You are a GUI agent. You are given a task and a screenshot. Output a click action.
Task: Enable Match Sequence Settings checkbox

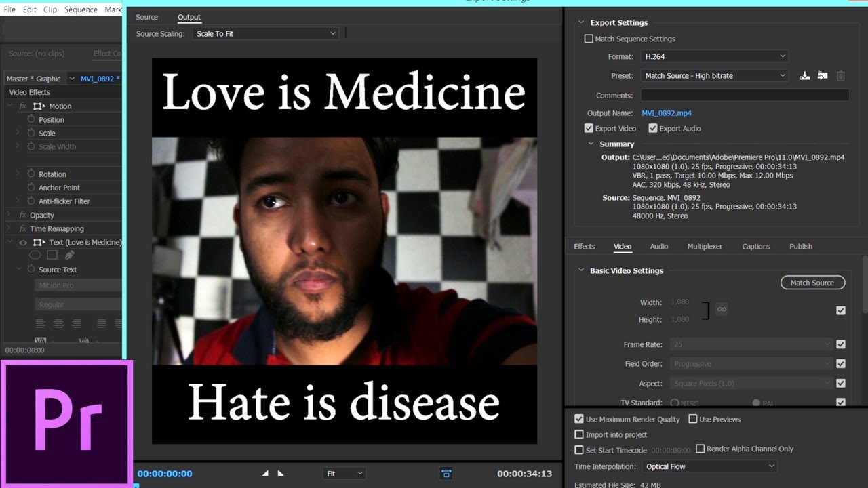click(x=589, y=39)
